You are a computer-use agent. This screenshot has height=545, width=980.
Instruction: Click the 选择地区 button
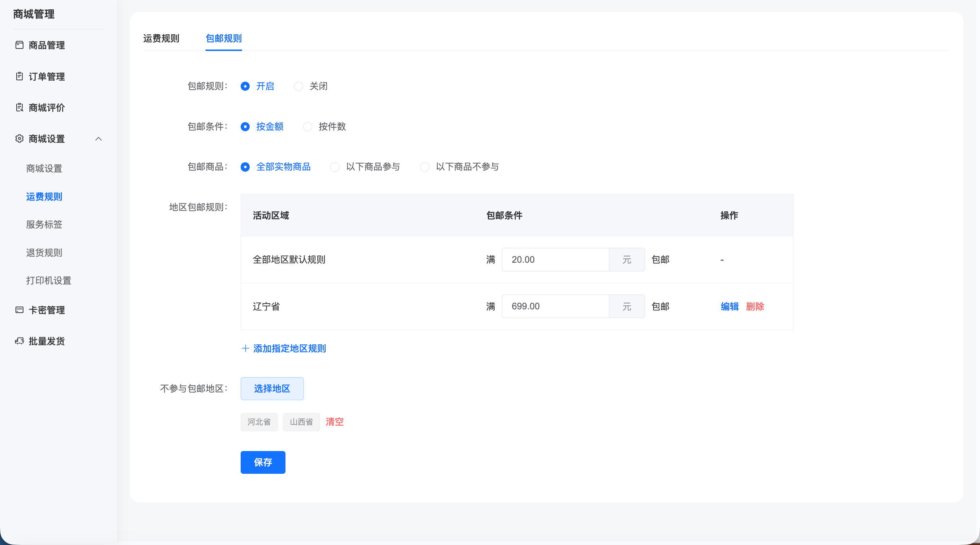(x=272, y=389)
